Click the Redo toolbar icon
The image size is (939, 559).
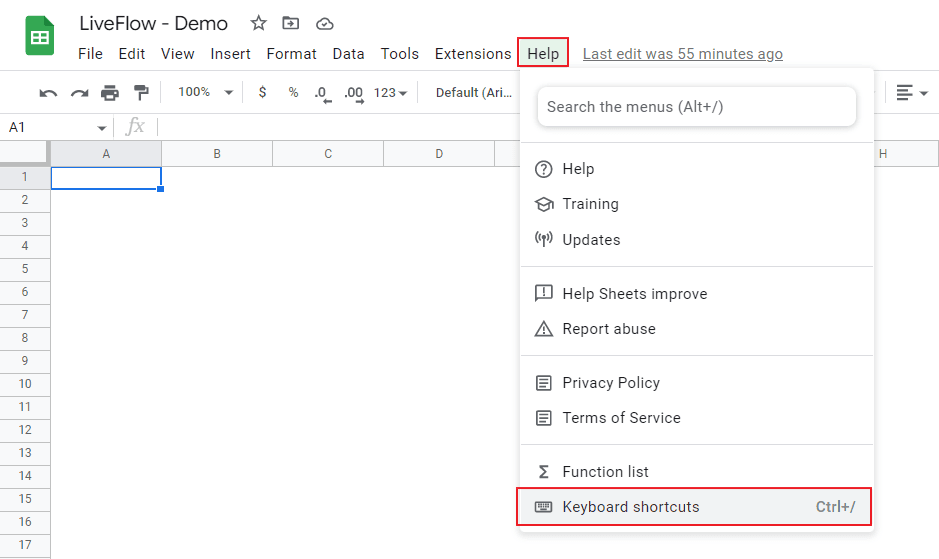click(x=79, y=93)
